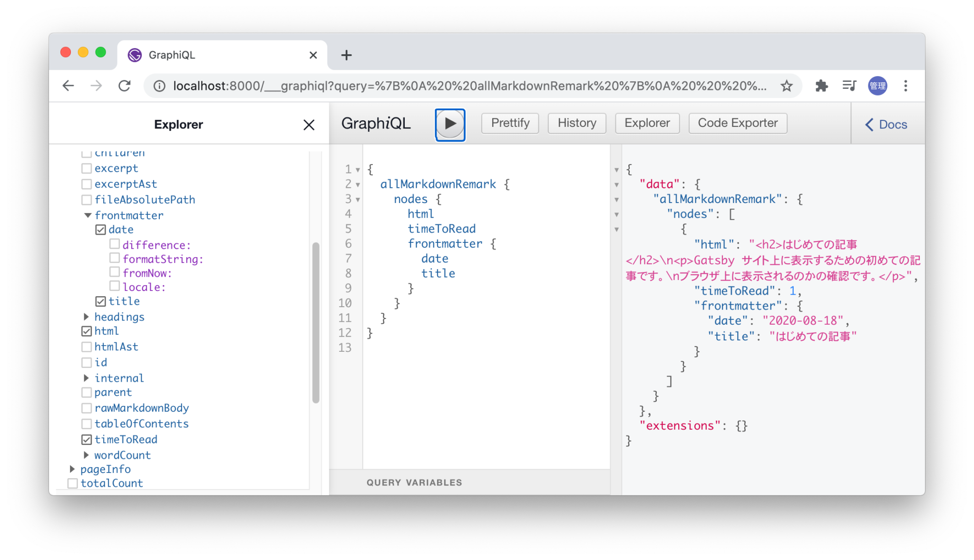
Task: Toggle the Explorer toolbar button
Action: point(647,123)
